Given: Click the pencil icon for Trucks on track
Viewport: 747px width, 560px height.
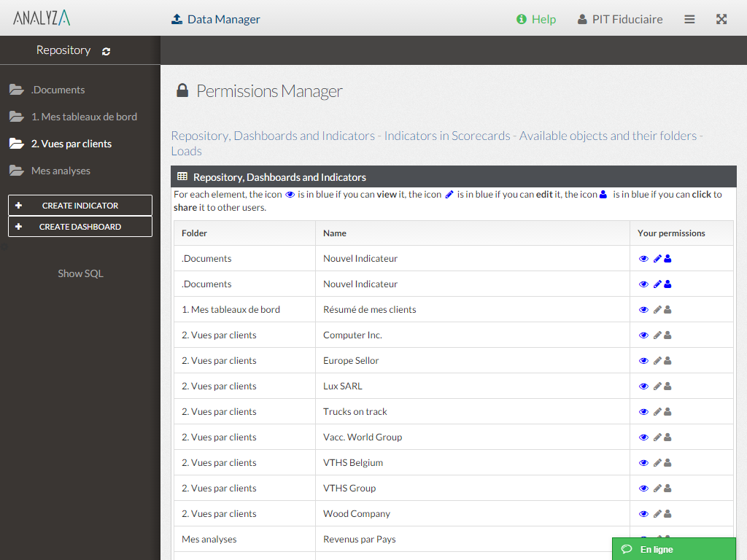Looking at the screenshot, I should 657,412.
